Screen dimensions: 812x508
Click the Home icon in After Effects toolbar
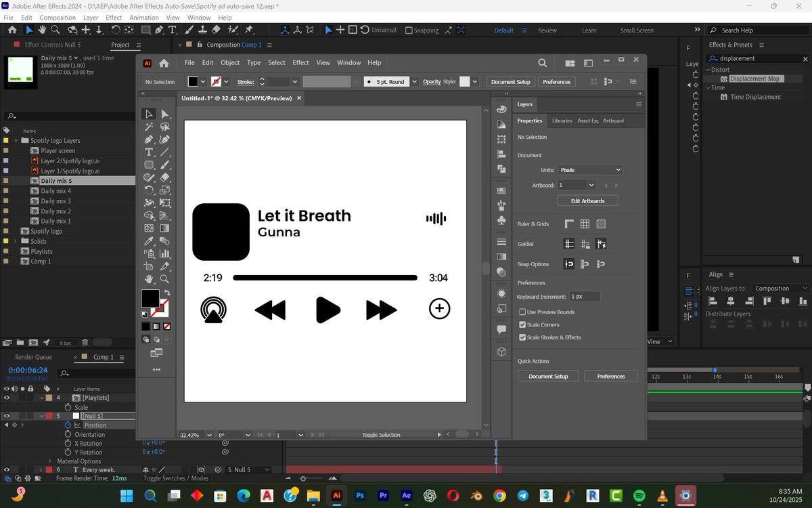(x=12, y=30)
